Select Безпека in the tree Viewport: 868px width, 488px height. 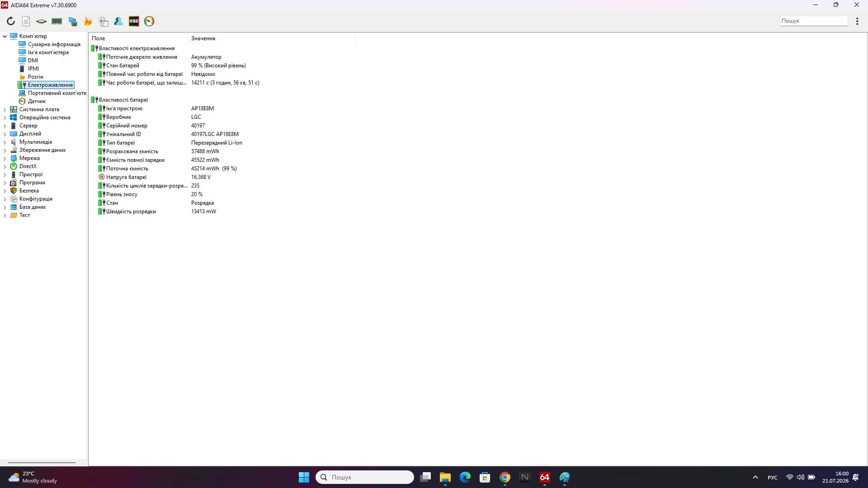pyautogui.click(x=29, y=191)
